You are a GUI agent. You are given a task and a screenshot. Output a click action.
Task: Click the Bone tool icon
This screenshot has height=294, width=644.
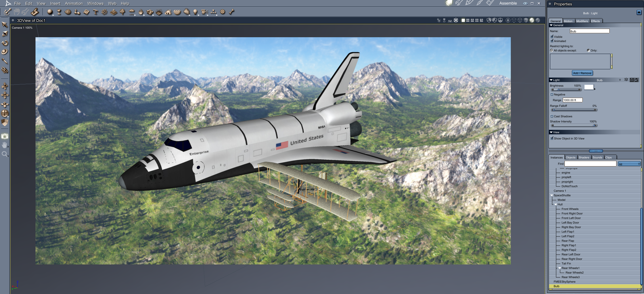232,12
